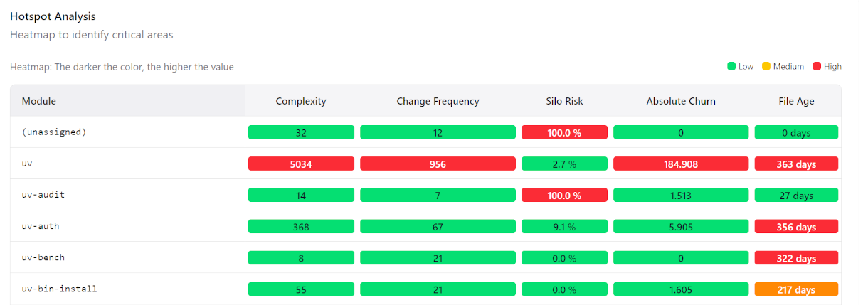Screen dimensions: 868x305
Task: Click the red 5034 complexity cell
Action: click(301, 164)
